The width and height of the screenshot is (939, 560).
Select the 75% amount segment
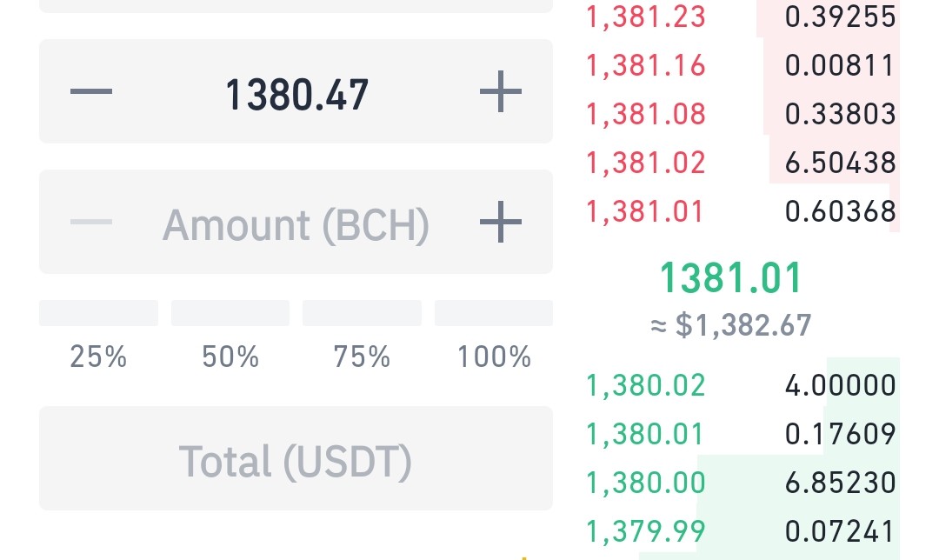tap(362, 313)
